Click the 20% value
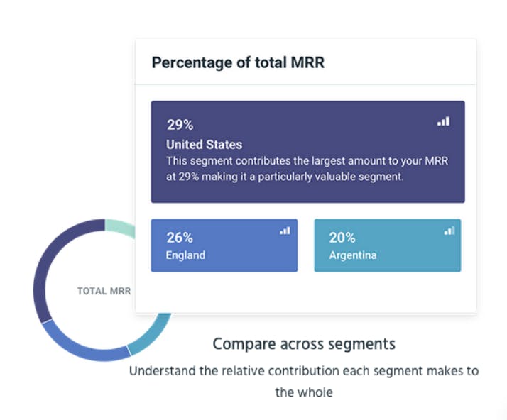The image size is (507, 420). 342,238
